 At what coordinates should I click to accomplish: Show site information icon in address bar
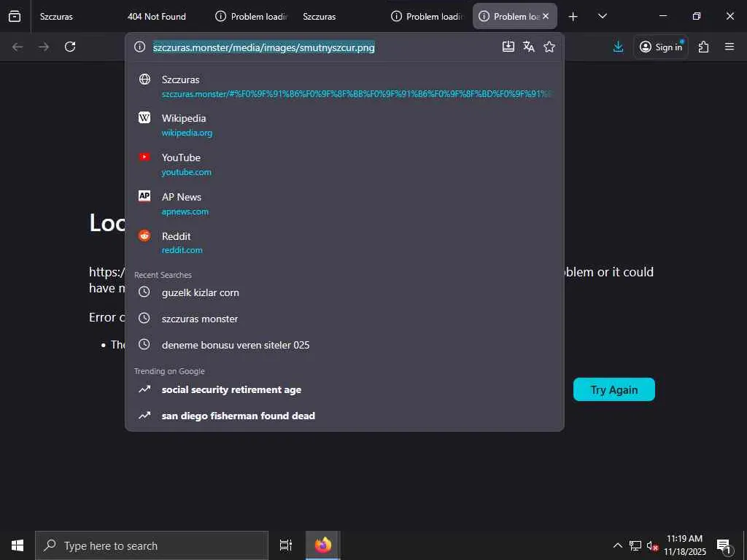(139, 47)
